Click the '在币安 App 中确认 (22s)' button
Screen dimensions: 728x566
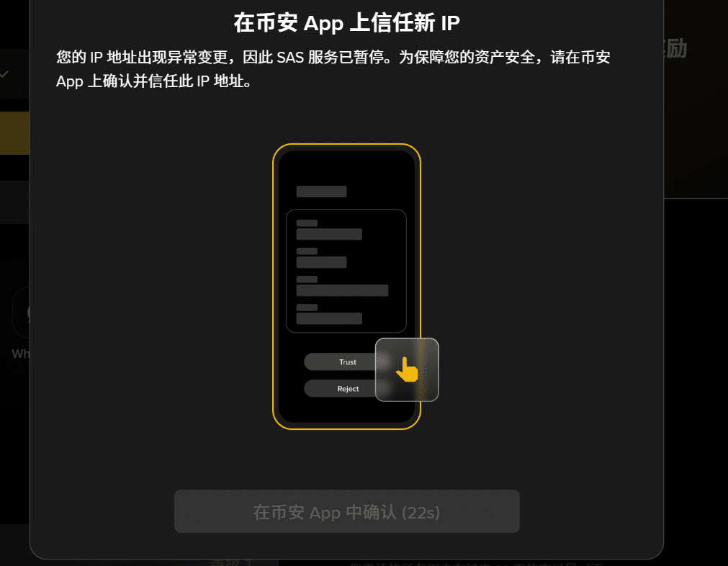[347, 511]
